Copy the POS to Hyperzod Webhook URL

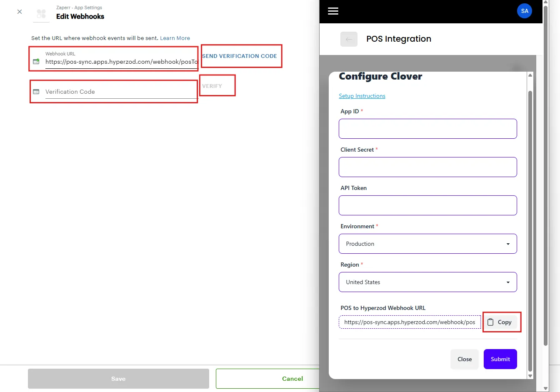click(x=500, y=322)
